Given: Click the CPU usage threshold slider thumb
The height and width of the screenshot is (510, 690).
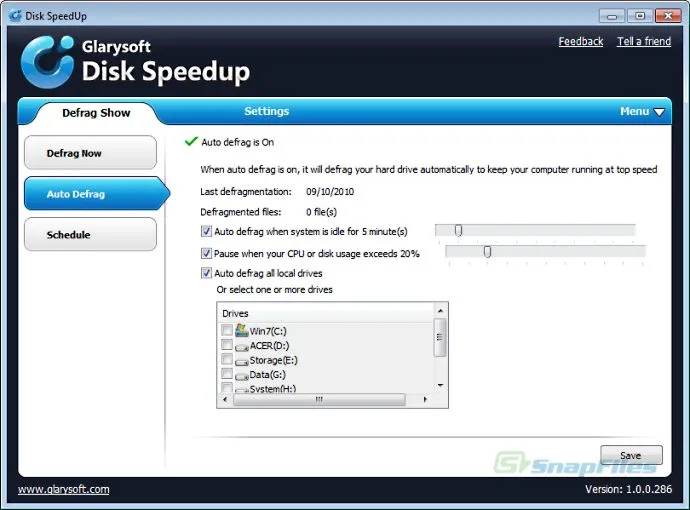Looking at the screenshot, I should coord(487,251).
